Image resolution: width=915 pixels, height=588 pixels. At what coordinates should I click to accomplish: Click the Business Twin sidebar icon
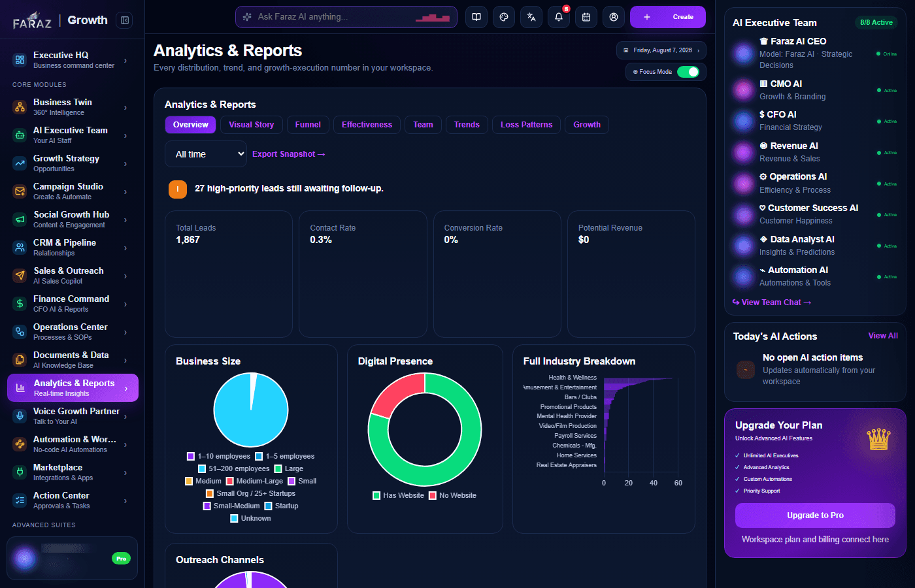[20, 107]
